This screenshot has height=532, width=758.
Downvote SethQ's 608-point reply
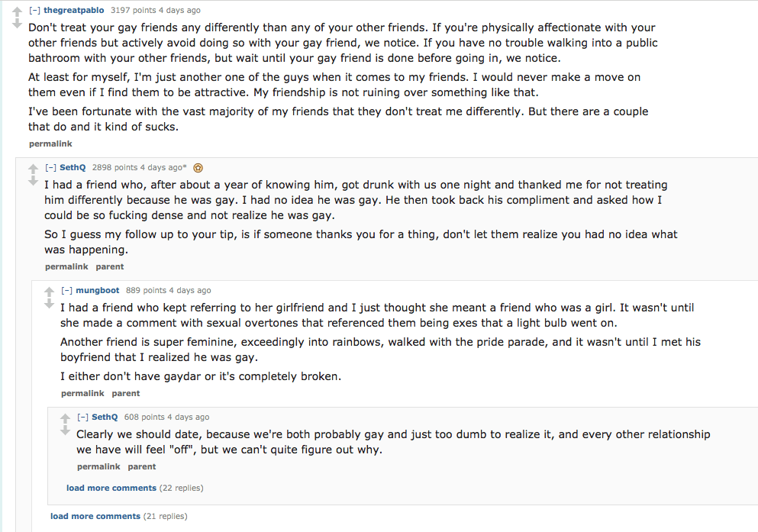65,430
